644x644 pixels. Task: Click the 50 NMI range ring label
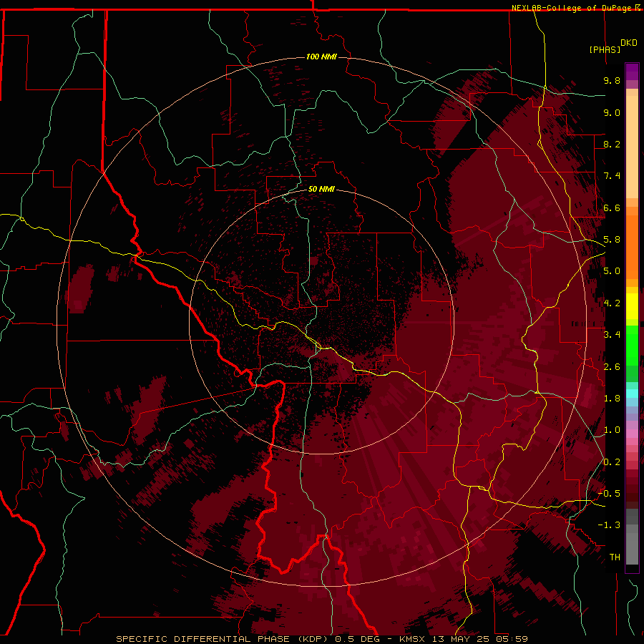click(321, 189)
